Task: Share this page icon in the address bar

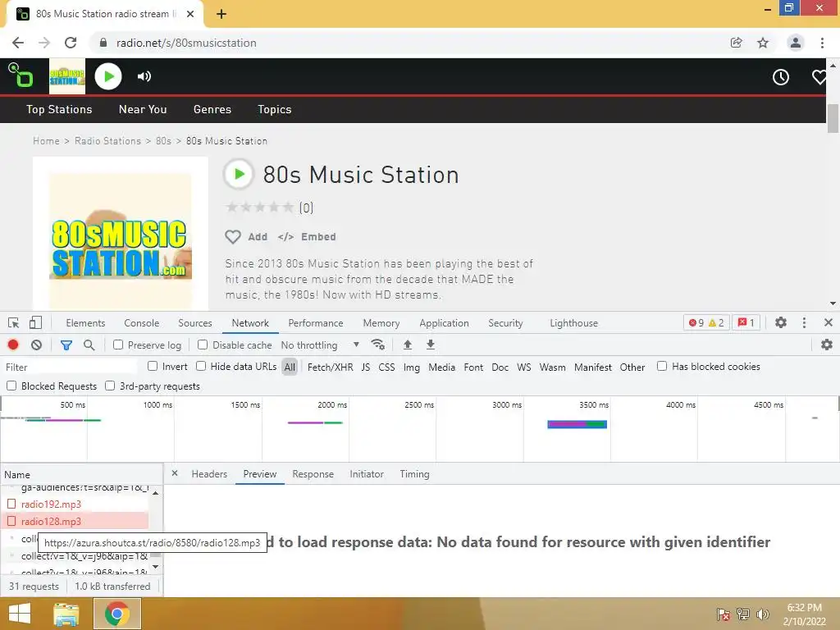Action: [x=737, y=43]
